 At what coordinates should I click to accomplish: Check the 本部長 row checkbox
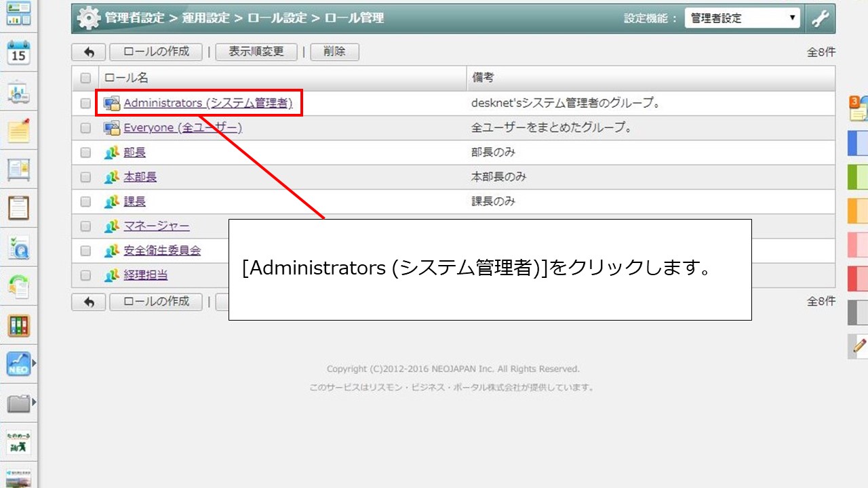85,177
